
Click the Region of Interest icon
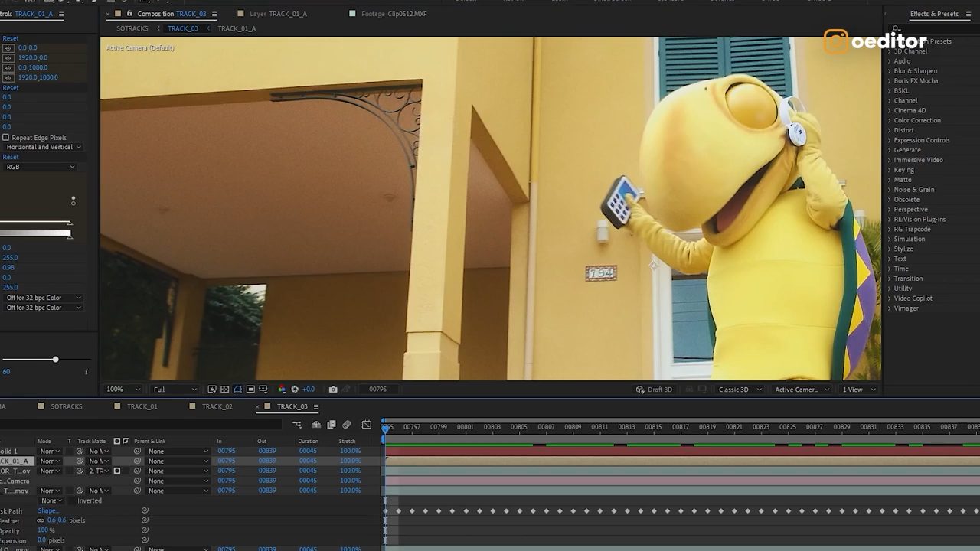[x=250, y=390]
